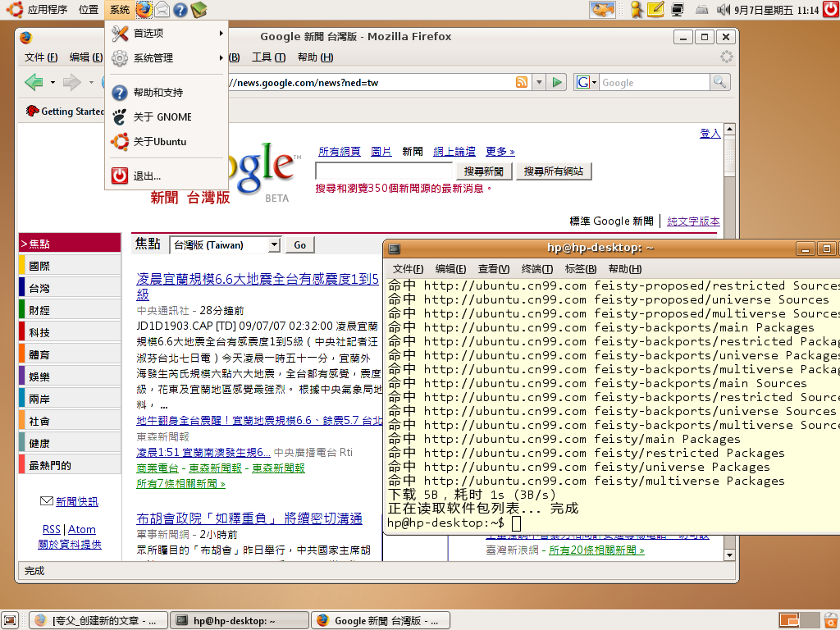Click the network monitor tray icon
Viewport: 840px width, 630px height.
[678, 10]
